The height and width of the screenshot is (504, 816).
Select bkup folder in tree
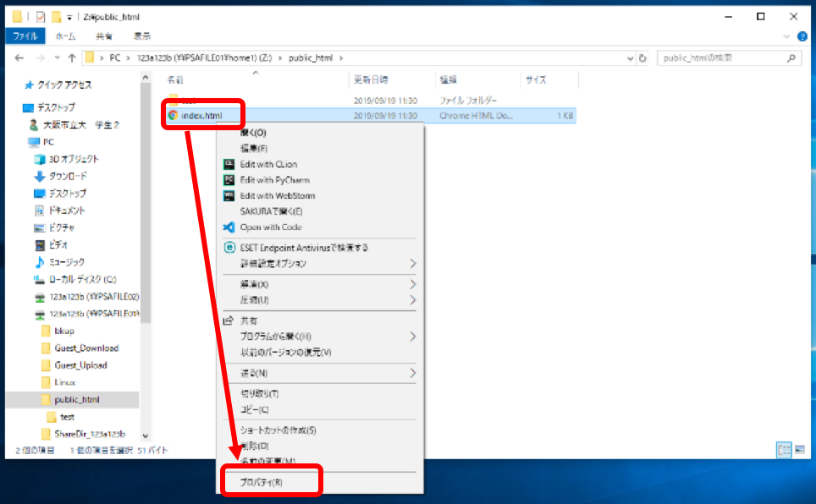[58, 331]
